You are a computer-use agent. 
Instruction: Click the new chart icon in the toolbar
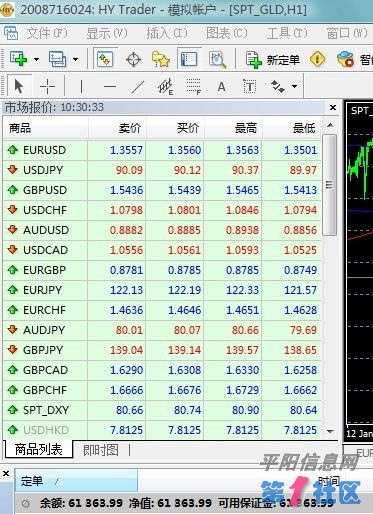tap(18, 59)
